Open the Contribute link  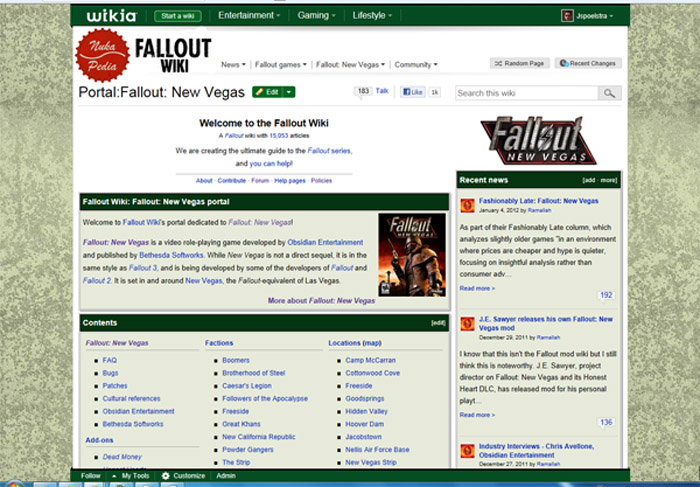click(x=232, y=181)
